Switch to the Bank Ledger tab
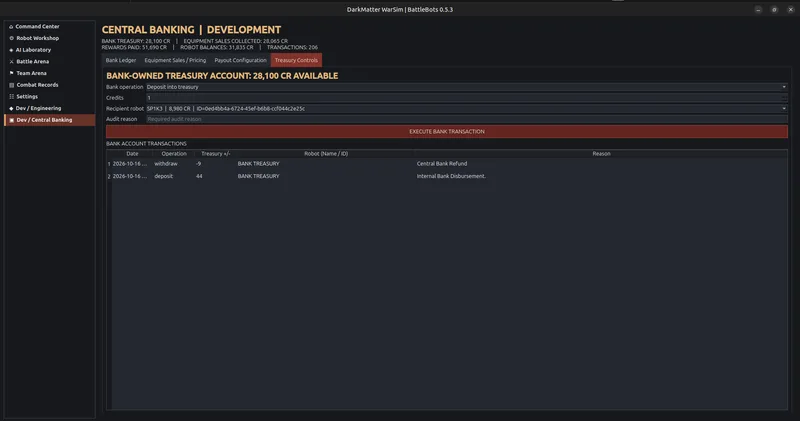 [121, 60]
